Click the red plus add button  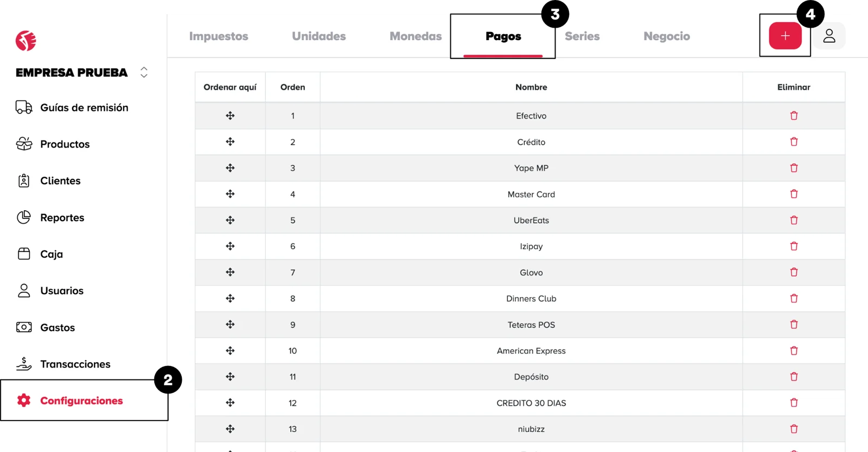click(x=785, y=36)
